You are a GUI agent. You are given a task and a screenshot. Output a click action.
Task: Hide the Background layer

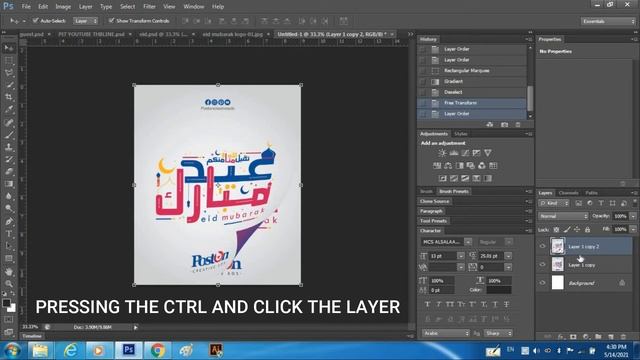(x=542, y=282)
